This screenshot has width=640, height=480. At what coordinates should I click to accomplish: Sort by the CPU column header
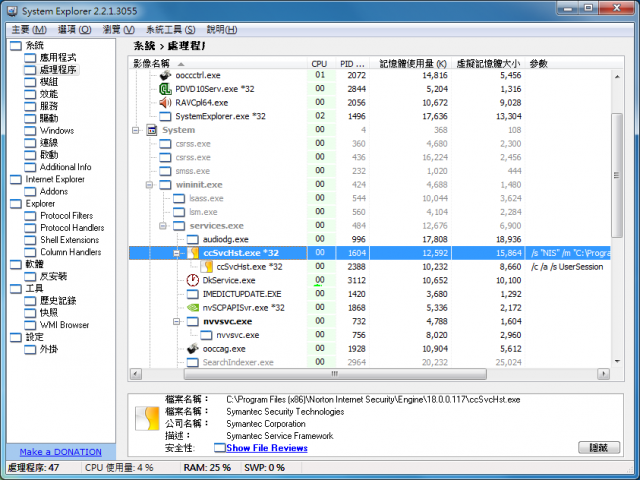321,64
